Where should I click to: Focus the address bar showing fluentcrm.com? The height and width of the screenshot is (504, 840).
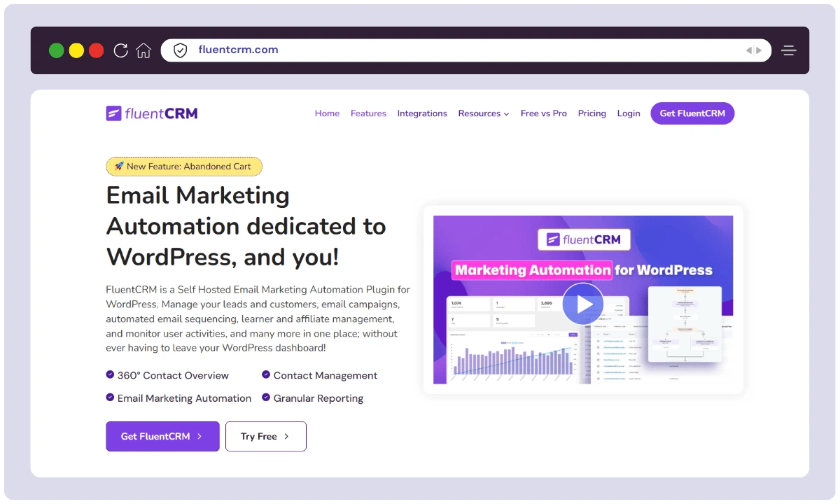tap(466, 50)
